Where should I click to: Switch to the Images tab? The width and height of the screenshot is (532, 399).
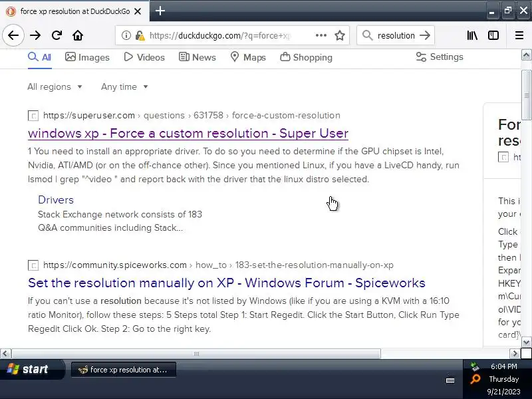[x=87, y=57]
